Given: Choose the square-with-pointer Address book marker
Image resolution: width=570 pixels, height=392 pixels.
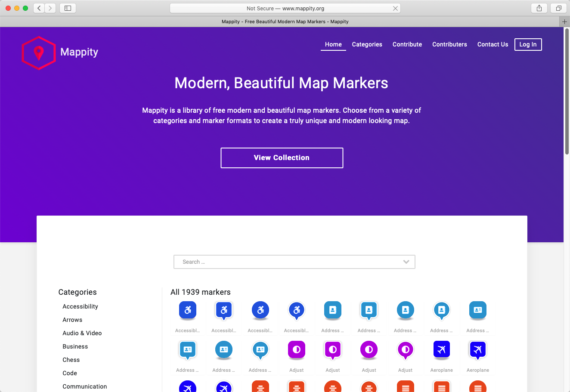Looking at the screenshot, I should [x=369, y=311].
